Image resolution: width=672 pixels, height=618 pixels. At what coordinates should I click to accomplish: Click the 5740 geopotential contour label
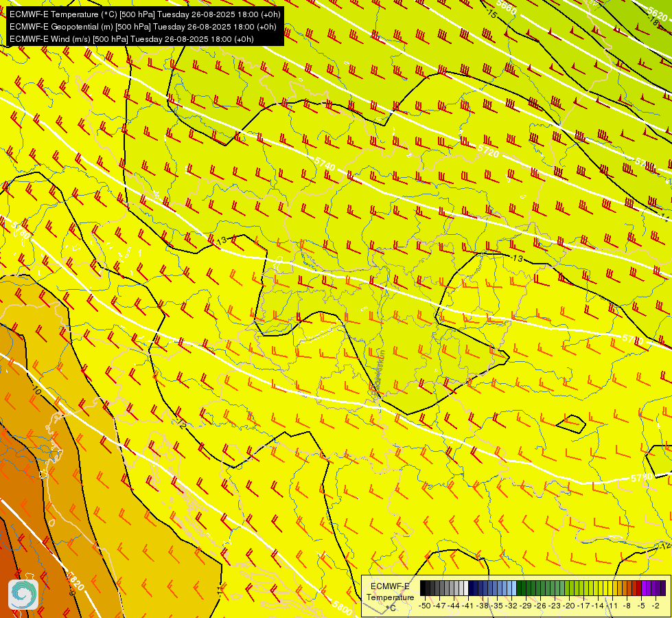325,164
